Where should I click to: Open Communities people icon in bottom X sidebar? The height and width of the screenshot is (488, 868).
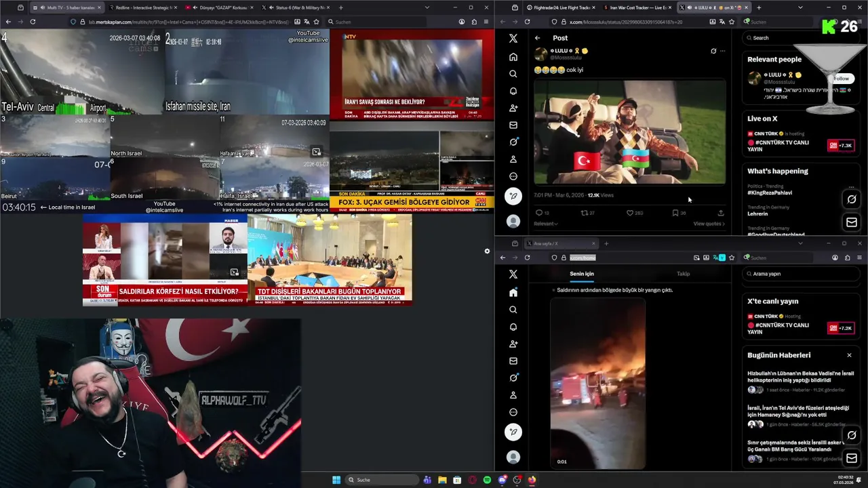pos(513,344)
